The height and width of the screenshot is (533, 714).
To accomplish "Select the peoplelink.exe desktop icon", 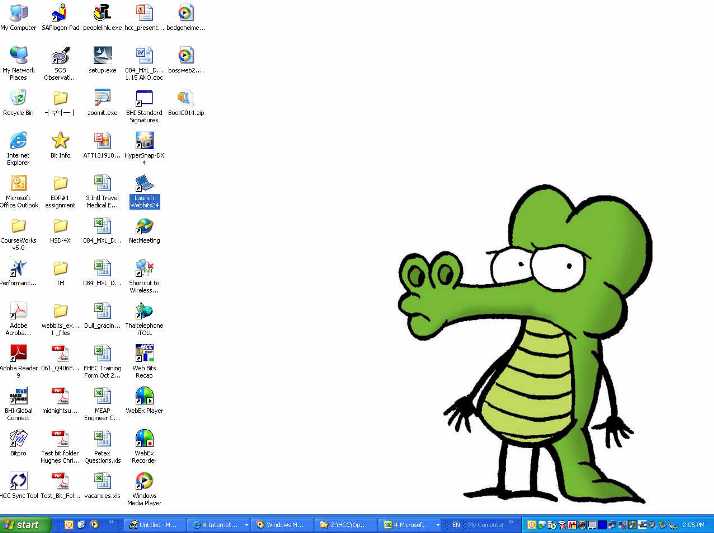I will click(x=102, y=17).
